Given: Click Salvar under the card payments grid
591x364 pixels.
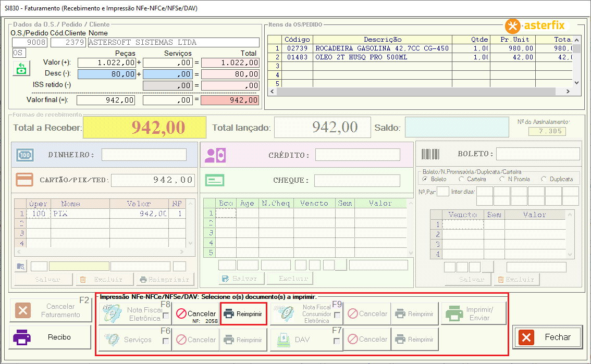Looking at the screenshot, I should (x=44, y=279).
